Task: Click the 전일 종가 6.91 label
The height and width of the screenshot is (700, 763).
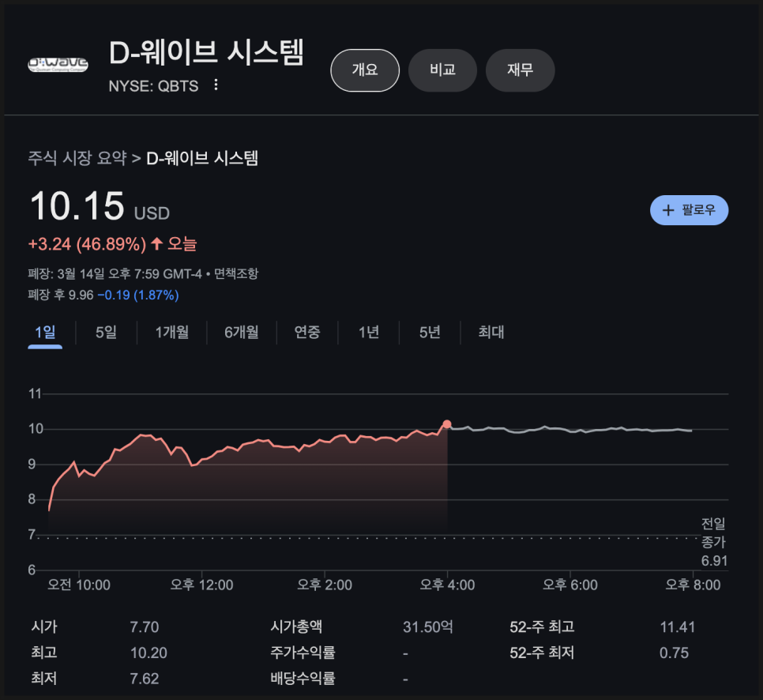Action: point(714,542)
